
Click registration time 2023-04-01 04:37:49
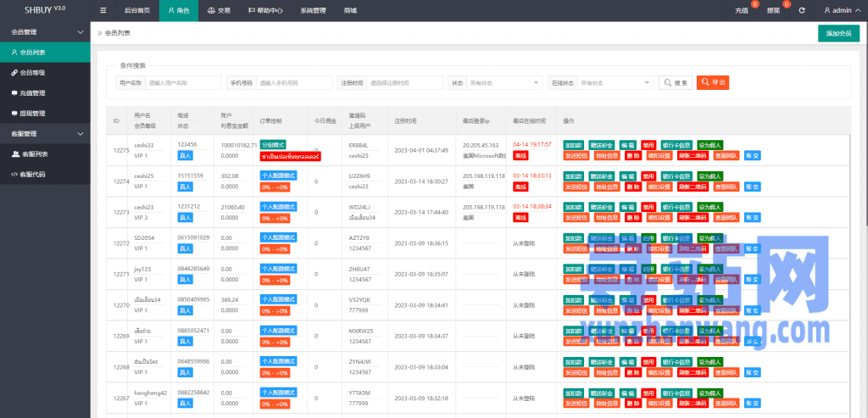421,150
